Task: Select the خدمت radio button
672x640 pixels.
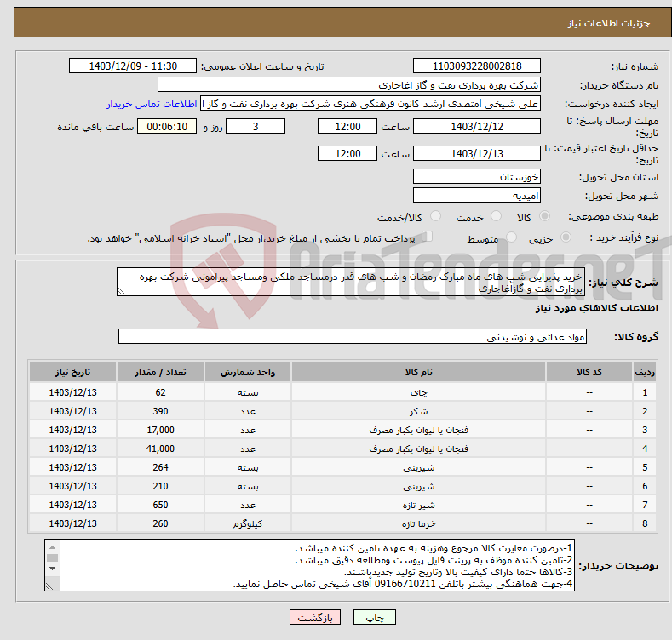Action: 496,216
